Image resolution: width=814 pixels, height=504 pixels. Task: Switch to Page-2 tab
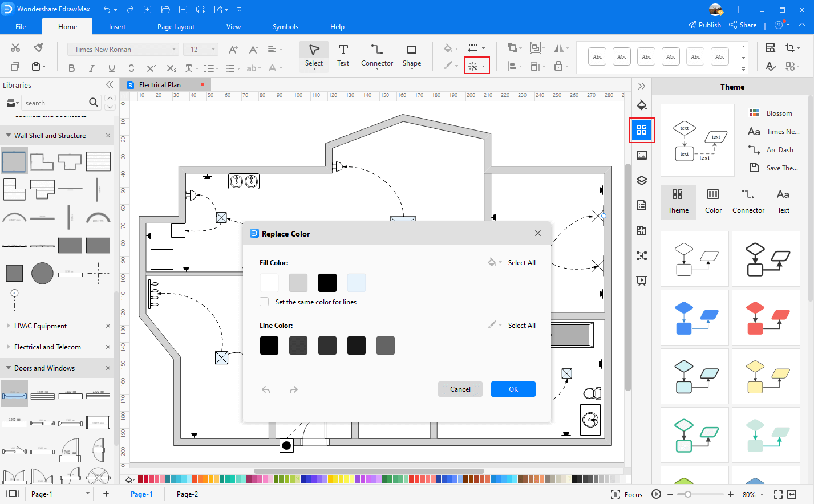tap(187, 494)
